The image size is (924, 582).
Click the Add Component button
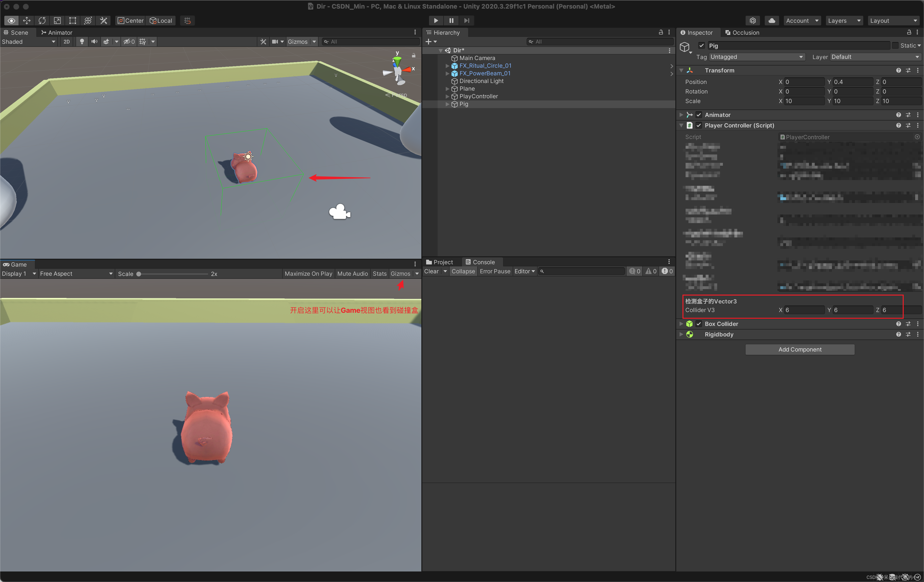point(800,350)
